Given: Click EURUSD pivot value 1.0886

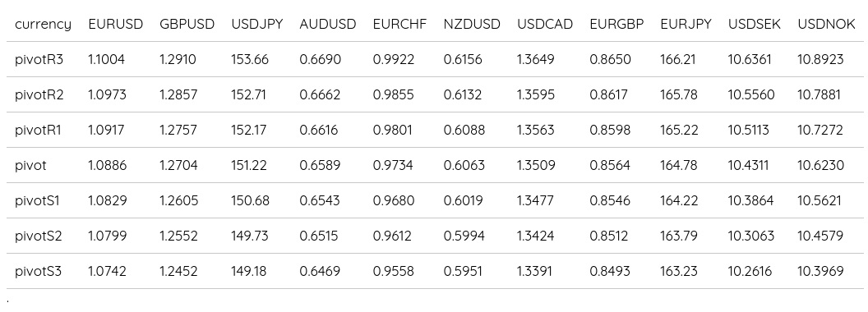Looking at the screenshot, I should 108,165.
